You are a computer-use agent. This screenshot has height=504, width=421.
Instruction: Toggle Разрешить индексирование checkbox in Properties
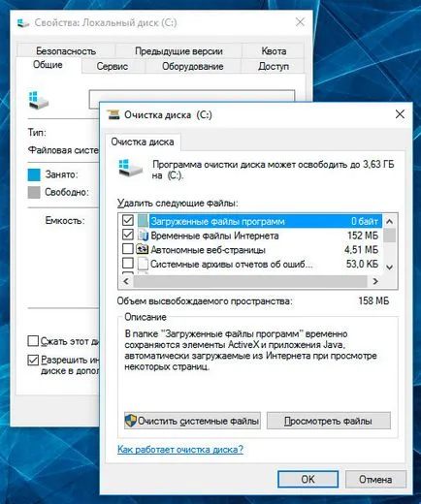point(33,361)
